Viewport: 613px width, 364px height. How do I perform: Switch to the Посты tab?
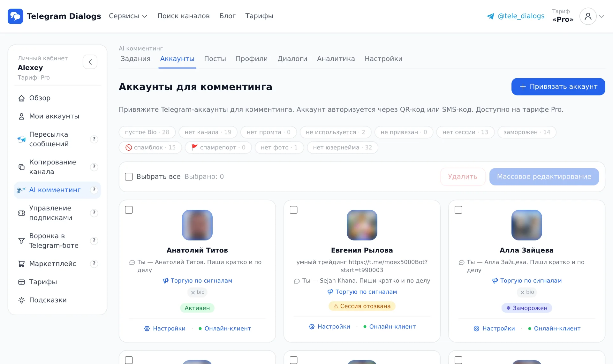point(215,59)
